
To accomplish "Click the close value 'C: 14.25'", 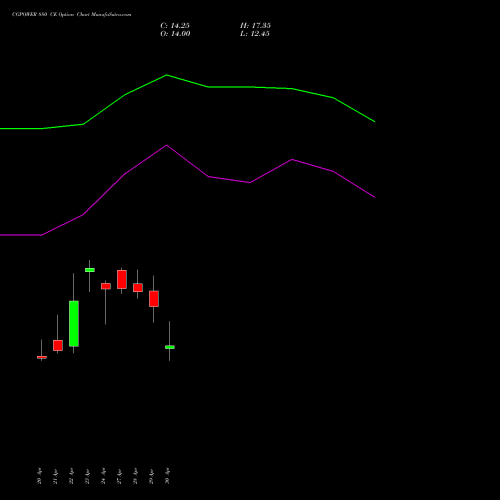I will [175, 26].
